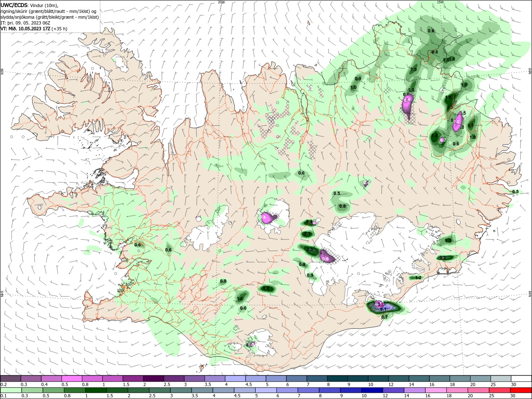Choose the darkest purple 2 snow legend swatch
The image size is (532, 399).
pos(153,379)
